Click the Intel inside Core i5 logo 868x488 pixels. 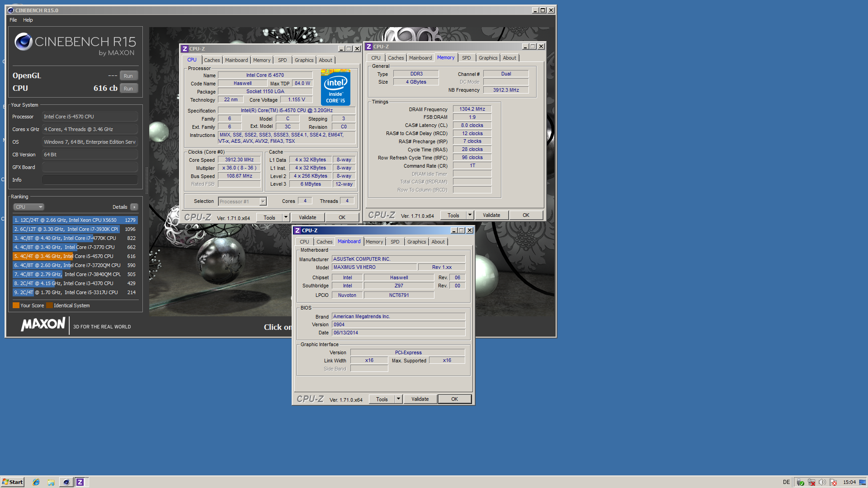(335, 87)
